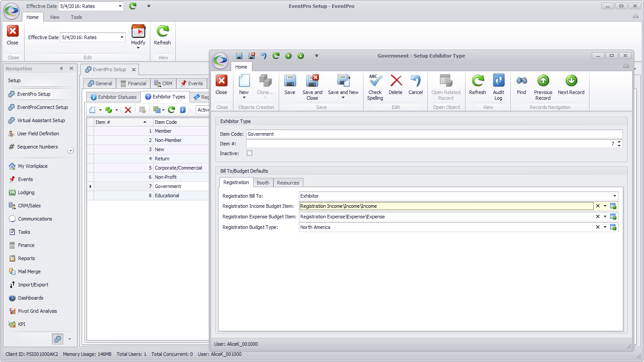Select Educational row in exhibitor list
The image size is (644, 362).
(148, 195)
